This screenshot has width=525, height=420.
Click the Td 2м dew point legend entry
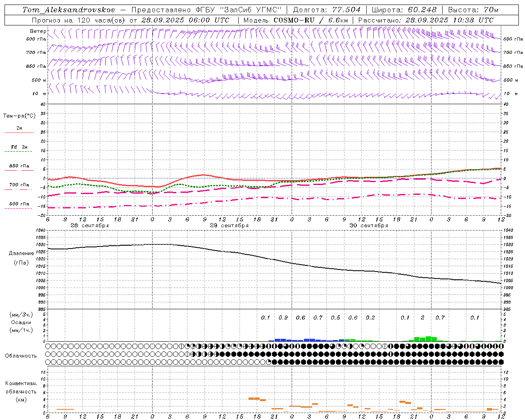coord(19,147)
